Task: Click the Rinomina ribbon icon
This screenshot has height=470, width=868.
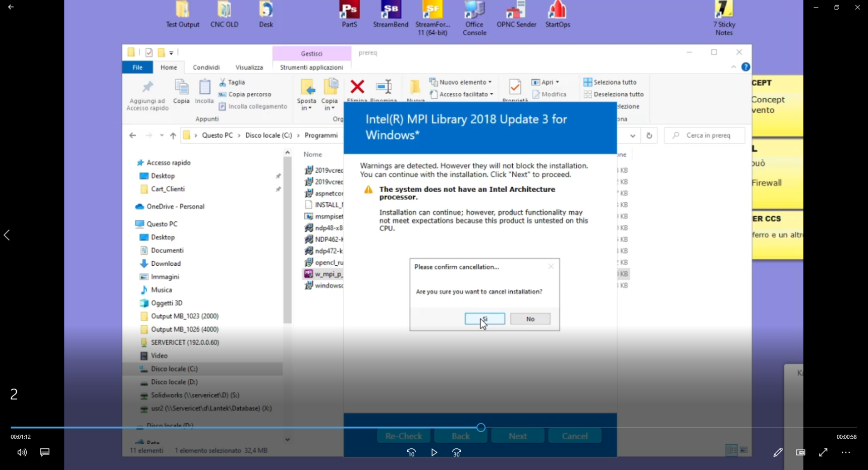Action: coord(384,88)
